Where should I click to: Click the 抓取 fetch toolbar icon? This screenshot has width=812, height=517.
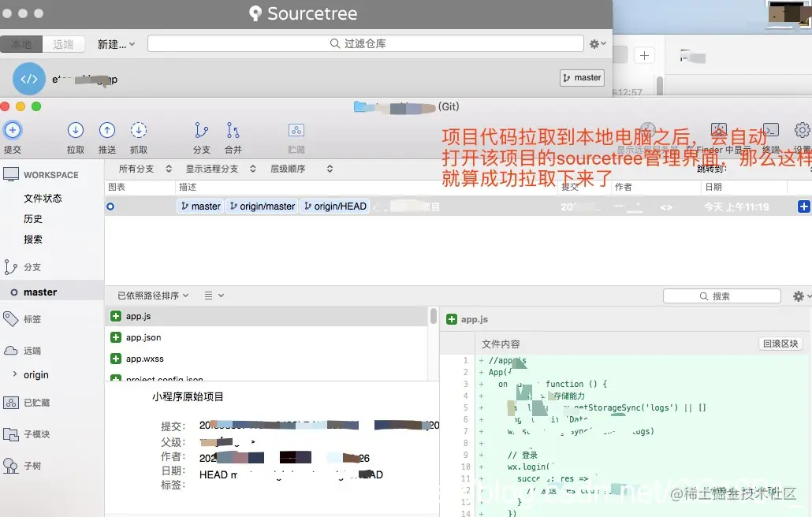[138, 130]
